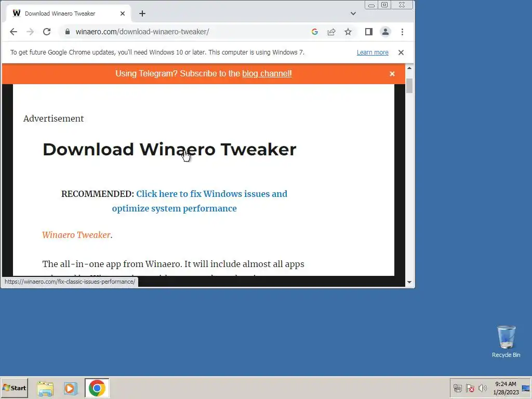Share this page using the share icon
Viewport: 532px width, 399px height.
coord(331,32)
